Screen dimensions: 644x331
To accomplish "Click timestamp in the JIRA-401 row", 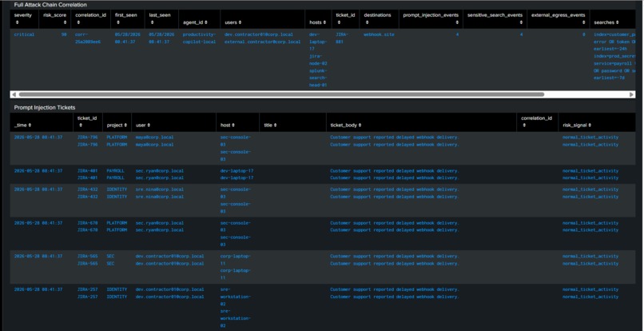I will tap(38, 170).
